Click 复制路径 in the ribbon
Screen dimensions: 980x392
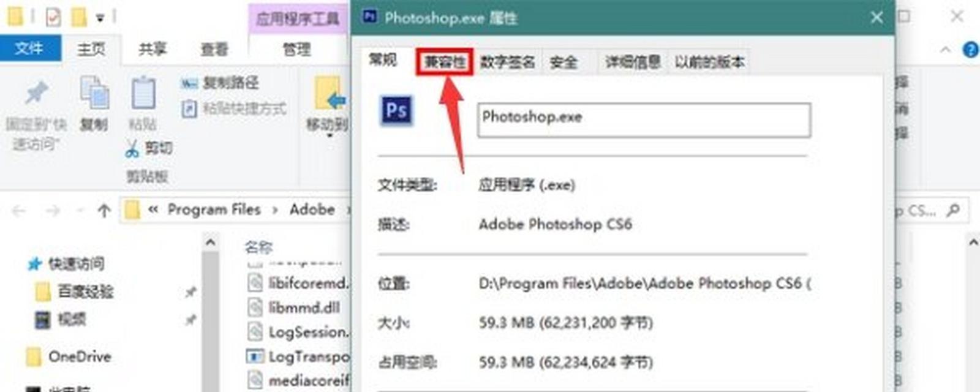(220, 83)
